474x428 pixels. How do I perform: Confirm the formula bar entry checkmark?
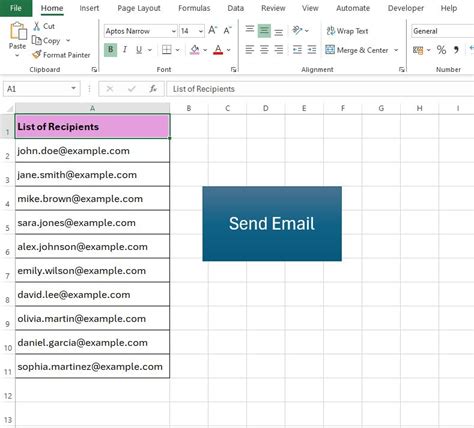[132, 89]
